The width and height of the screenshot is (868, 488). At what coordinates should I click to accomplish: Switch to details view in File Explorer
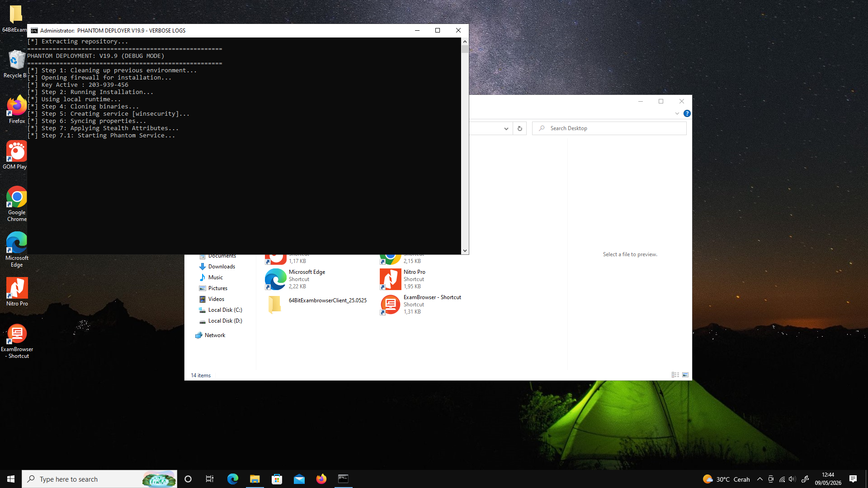(675, 375)
